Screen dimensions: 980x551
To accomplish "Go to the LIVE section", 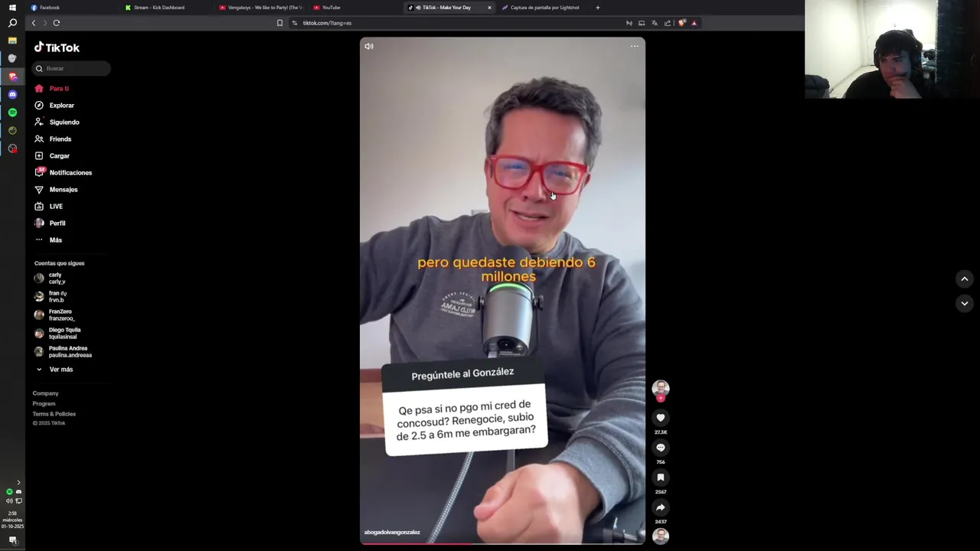I will tap(48, 207).
